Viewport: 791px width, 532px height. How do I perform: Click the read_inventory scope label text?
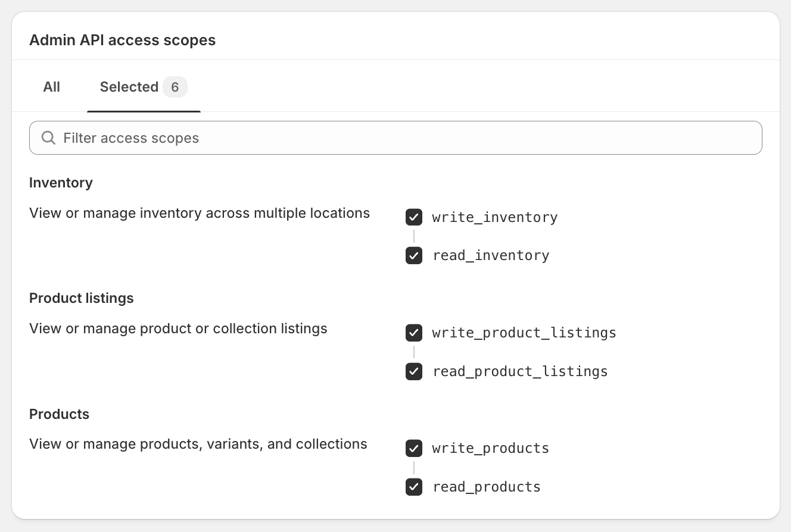[x=491, y=255]
